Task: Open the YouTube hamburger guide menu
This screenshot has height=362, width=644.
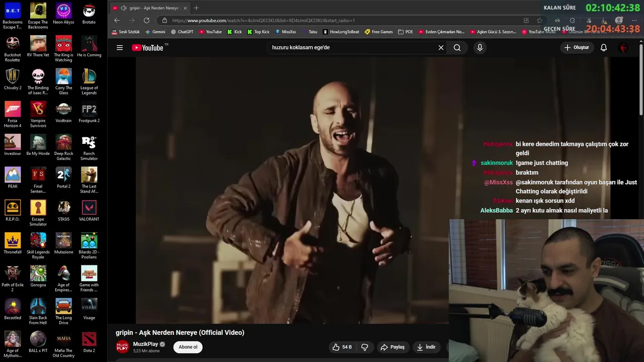Action: click(x=120, y=47)
